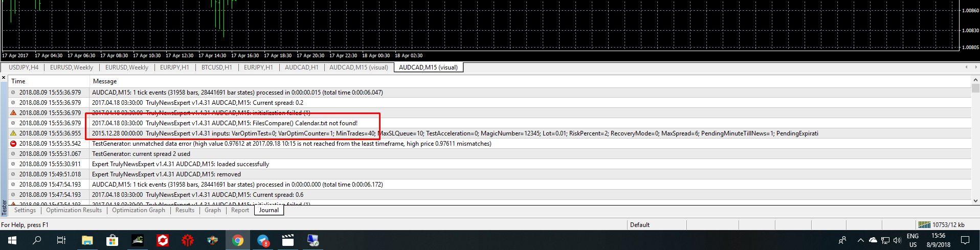
Task: Switch to the USDJPY,H4 chart tab
Action: coord(24,67)
